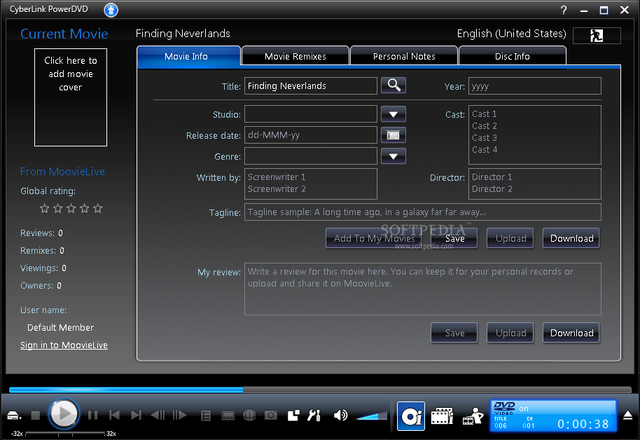Expand the Genre dropdown arrow
This screenshot has width=640, height=440.
point(393,156)
